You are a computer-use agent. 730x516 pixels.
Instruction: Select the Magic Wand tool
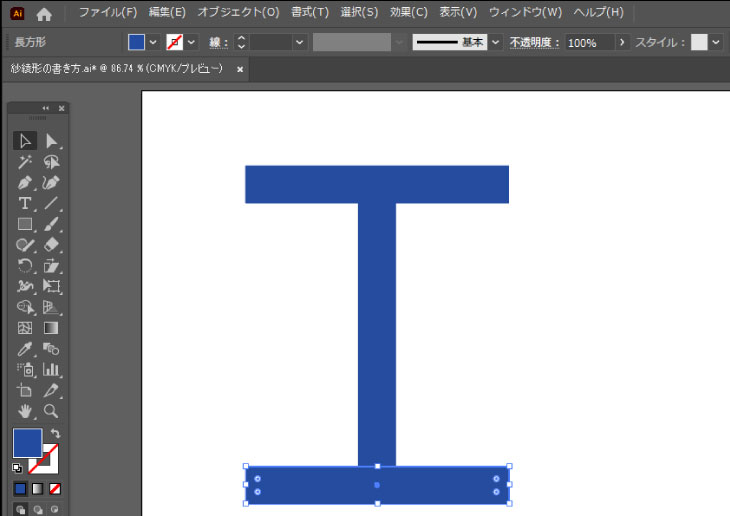pos(26,162)
